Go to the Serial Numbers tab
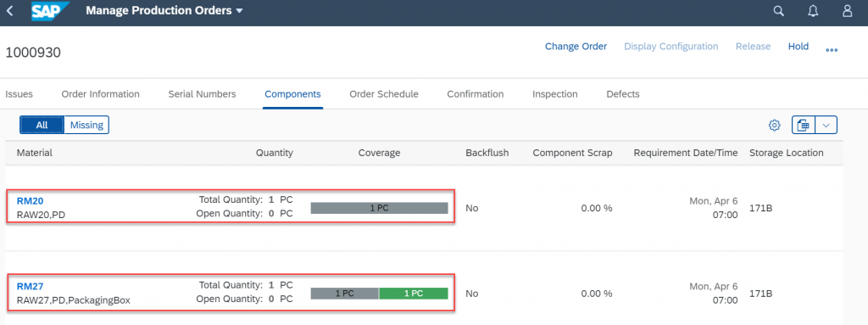 pos(202,94)
